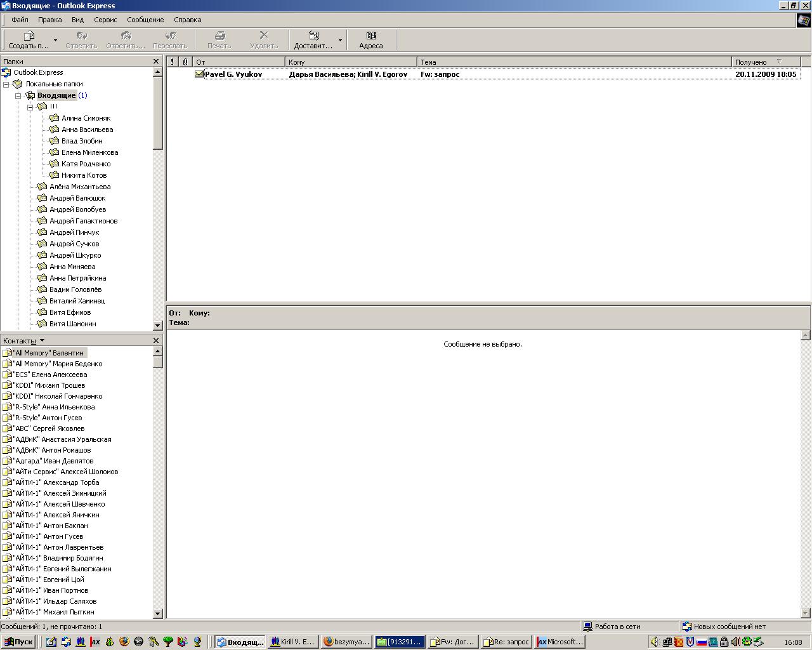Open dropdown arrow next to Создать
The image size is (812, 650).
[x=55, y=41]
